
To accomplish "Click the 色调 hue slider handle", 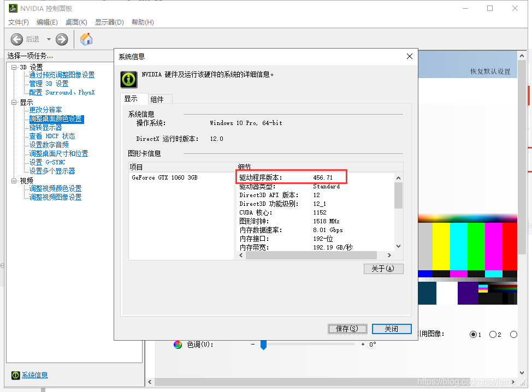I will (263, 345).
